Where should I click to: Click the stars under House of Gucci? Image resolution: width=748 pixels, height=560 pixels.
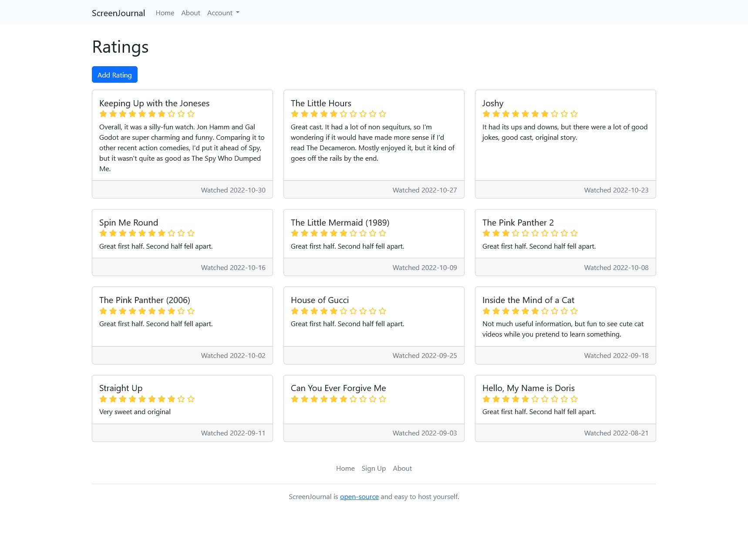tap(338, 311)
